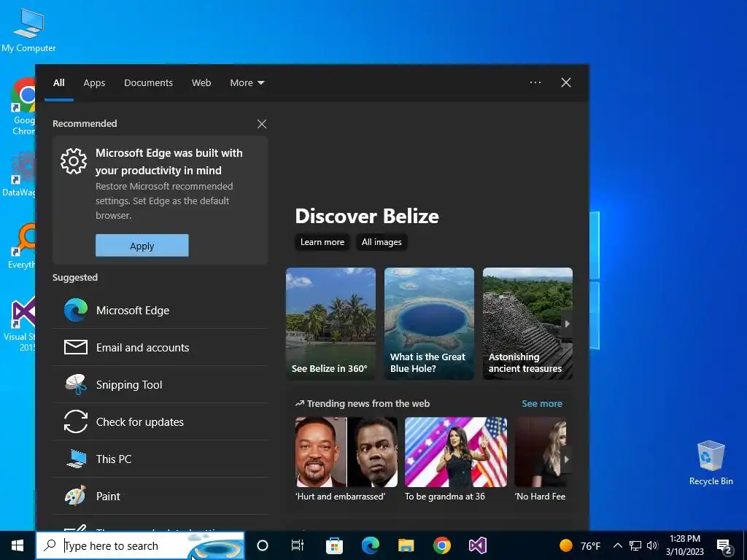Launch Paint from Suggested list

(x=160, y=496)
